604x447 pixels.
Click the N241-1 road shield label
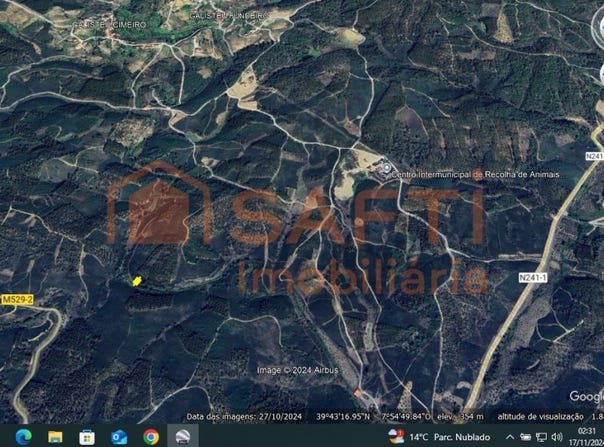pyautogui.click(x=533, y=277)
